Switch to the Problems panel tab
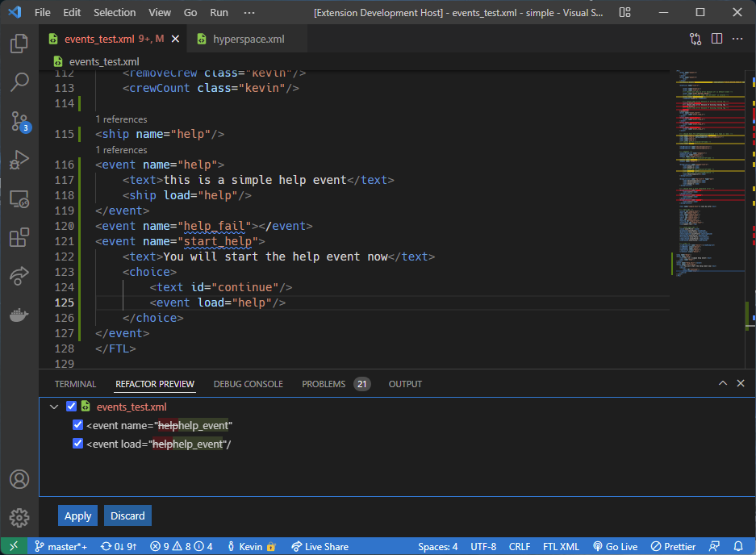The width and height of the screenshot is (756, 555). click(324, 384)
